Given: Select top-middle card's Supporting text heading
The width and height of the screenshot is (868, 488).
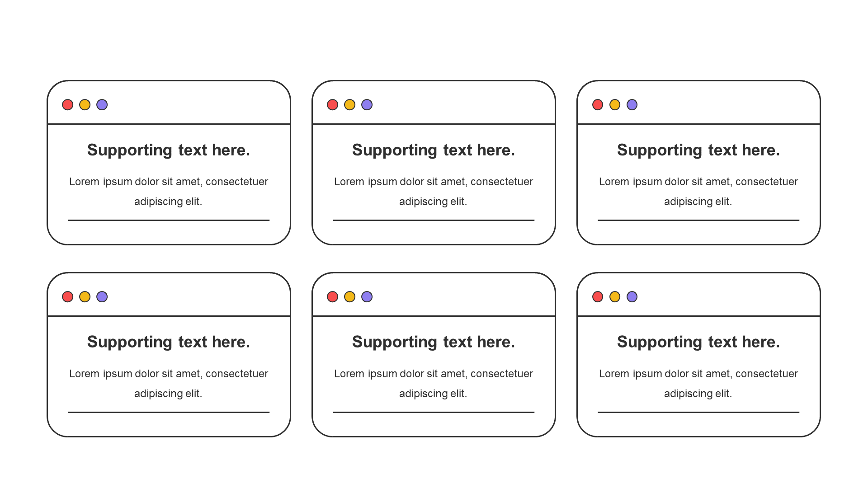Looking at the screenshot, I should tap(434, 150).
